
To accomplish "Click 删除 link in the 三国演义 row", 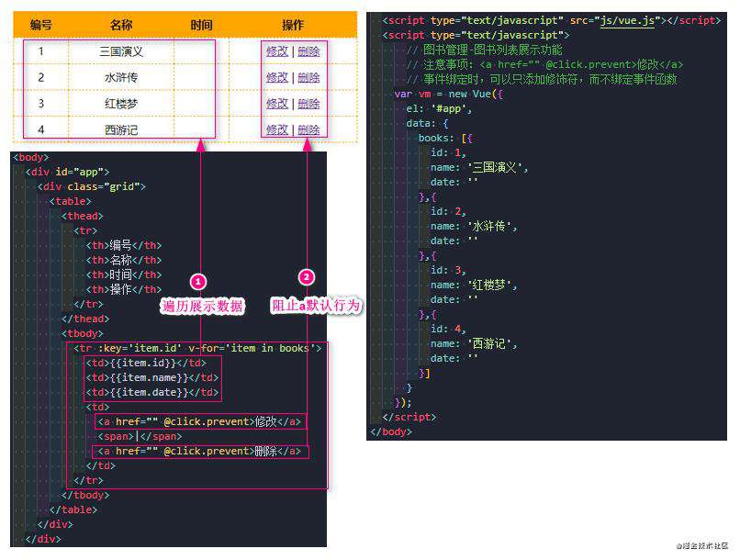I will [308, 51].
